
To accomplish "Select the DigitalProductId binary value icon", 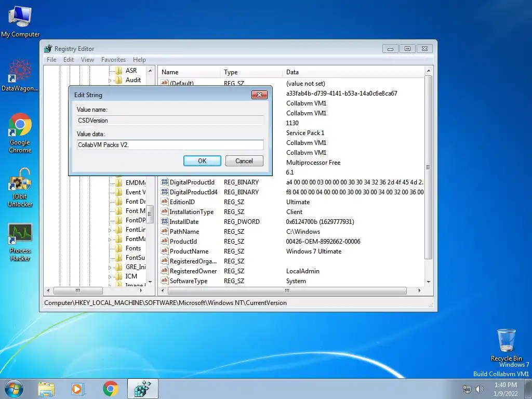I will click(x=165, y=182).
